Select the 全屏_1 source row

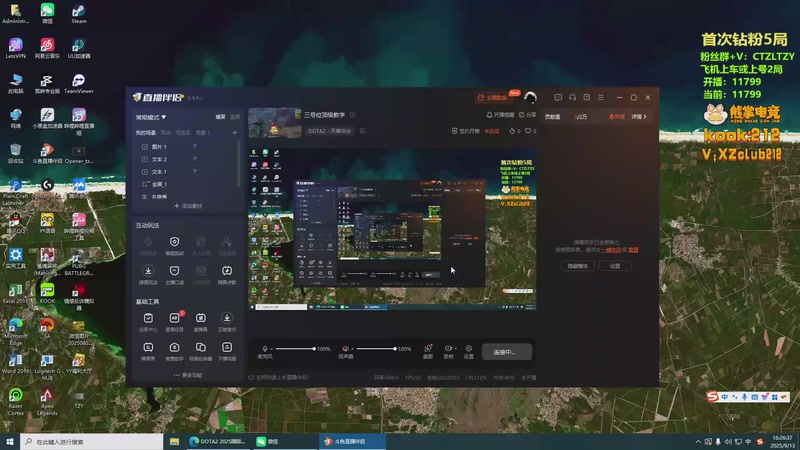coord(185,184)
